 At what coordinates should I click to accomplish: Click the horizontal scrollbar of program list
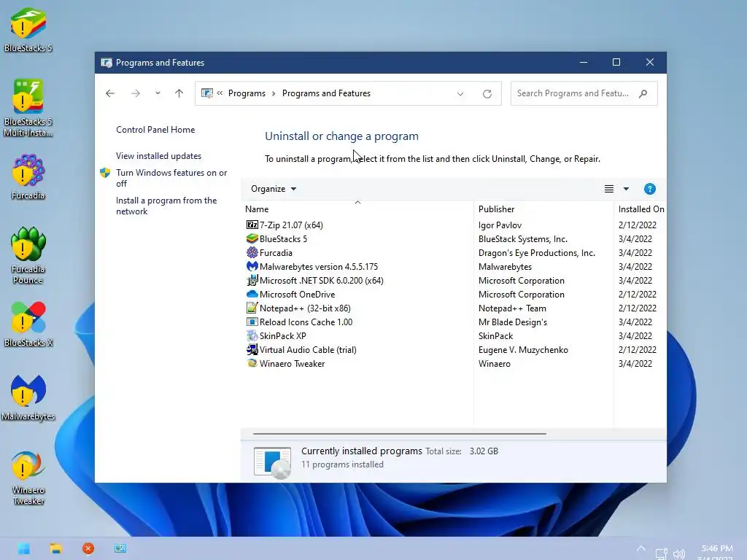399,434
